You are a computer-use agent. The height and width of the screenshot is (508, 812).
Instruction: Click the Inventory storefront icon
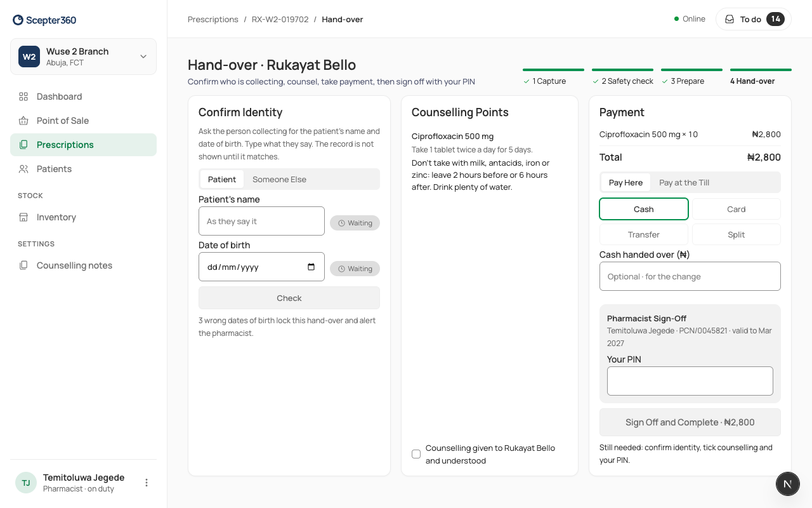pos(23,217)
